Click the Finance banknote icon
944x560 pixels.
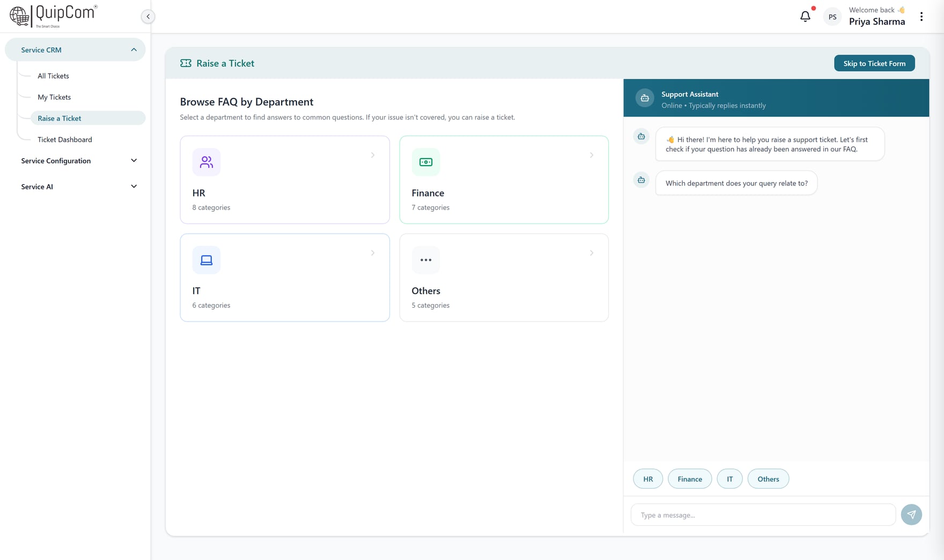tap(426, 162)
